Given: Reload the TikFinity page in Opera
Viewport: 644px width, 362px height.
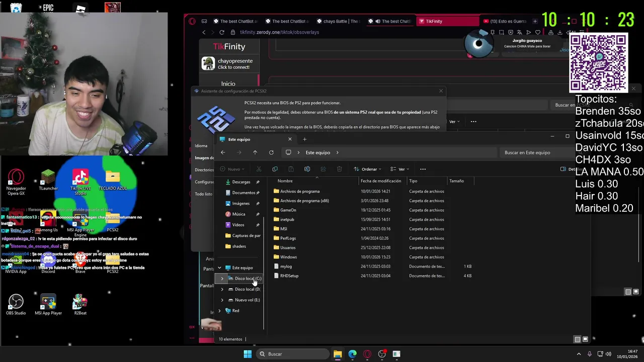Looking at the screenshot, I should point(221,32).
